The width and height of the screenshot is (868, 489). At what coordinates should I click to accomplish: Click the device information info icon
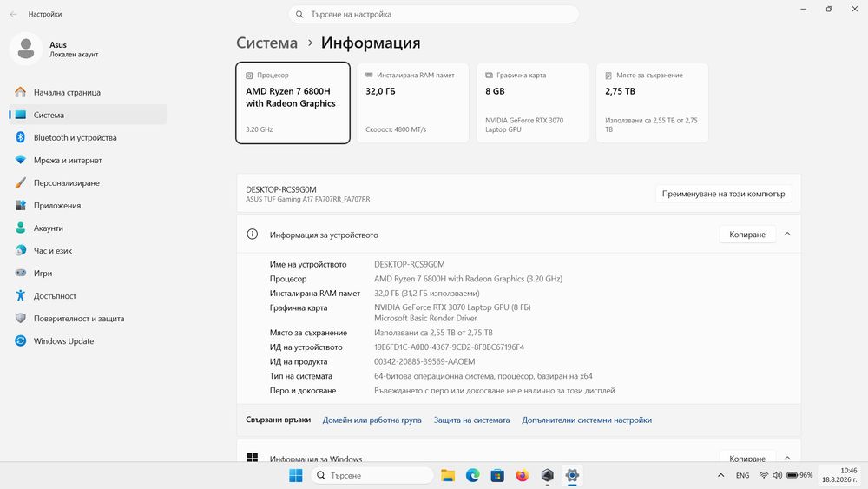252,235
